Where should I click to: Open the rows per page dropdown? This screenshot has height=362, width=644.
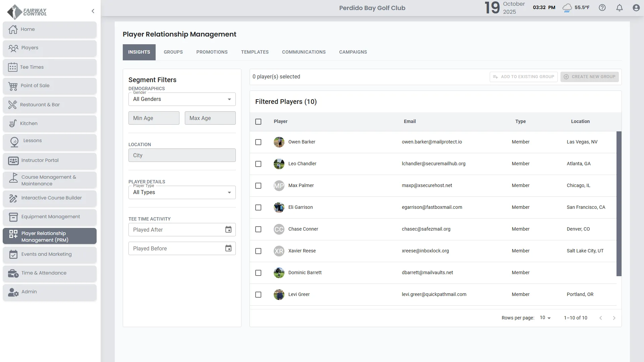pos(545,318)
